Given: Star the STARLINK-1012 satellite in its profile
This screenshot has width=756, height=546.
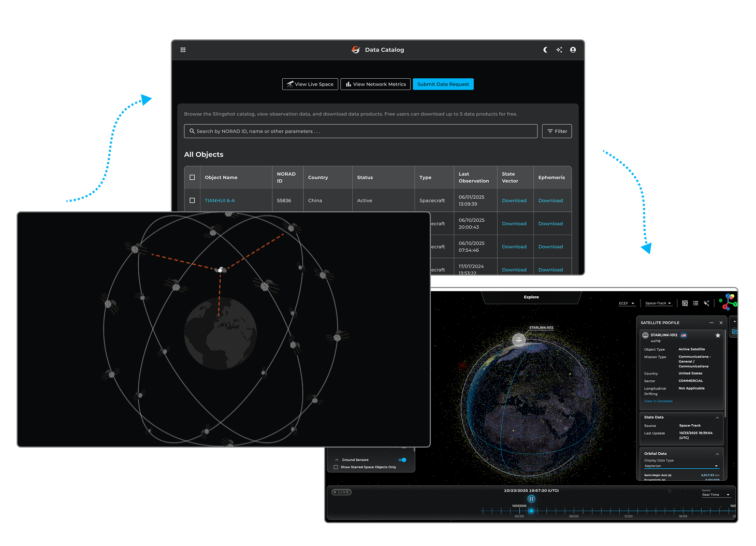Looking at the screenshot, I should click(x=718, y=335).
